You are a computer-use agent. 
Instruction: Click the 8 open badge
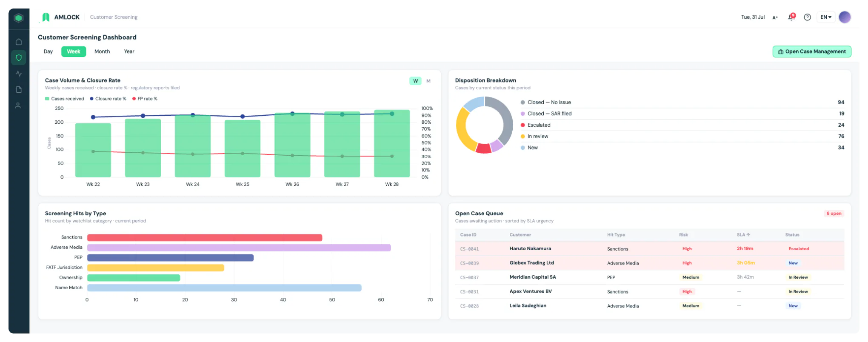(x=834, y=214)
